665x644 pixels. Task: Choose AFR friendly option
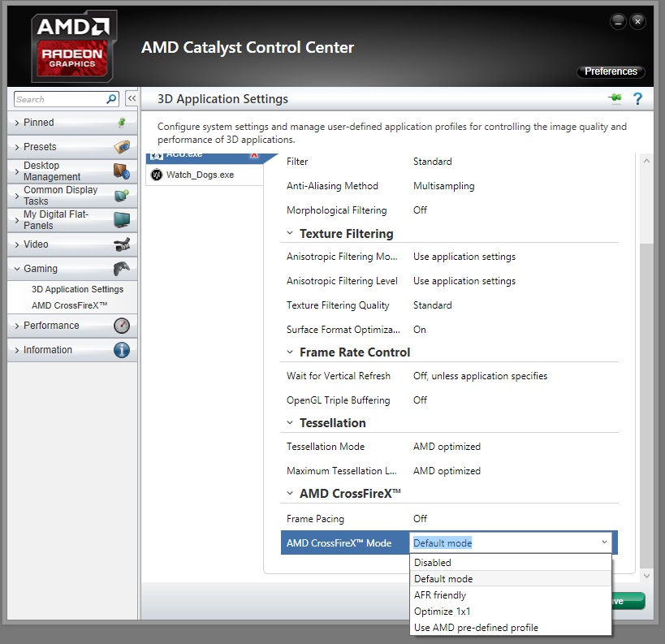(x=511, y=595)
